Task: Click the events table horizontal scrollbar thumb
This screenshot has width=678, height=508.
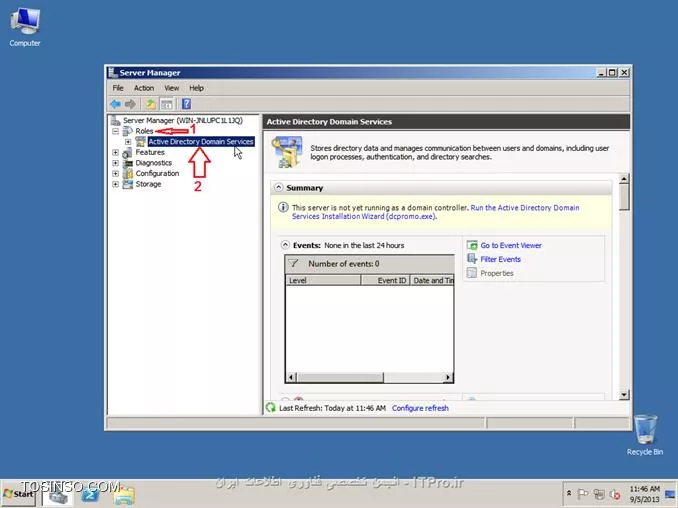Action: [x=340, y=377]
